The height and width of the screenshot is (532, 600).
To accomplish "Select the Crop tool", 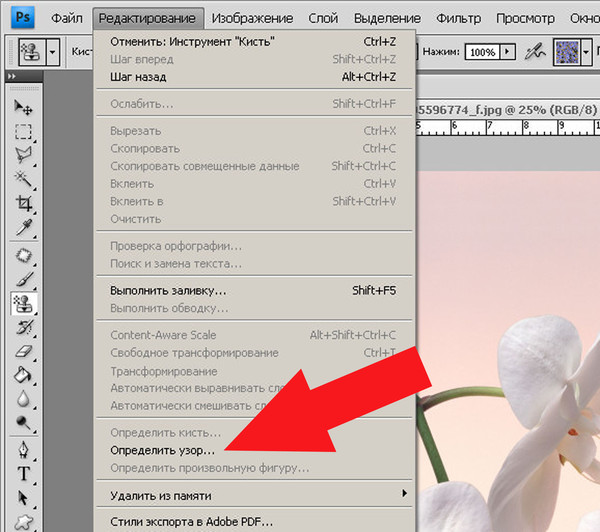I will (x=23, y=203).
